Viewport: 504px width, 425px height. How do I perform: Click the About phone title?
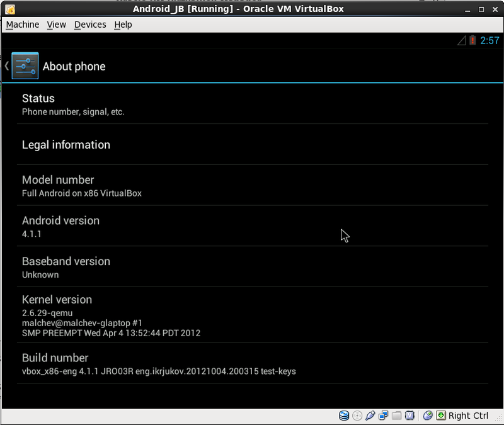[x=74, y=67]
